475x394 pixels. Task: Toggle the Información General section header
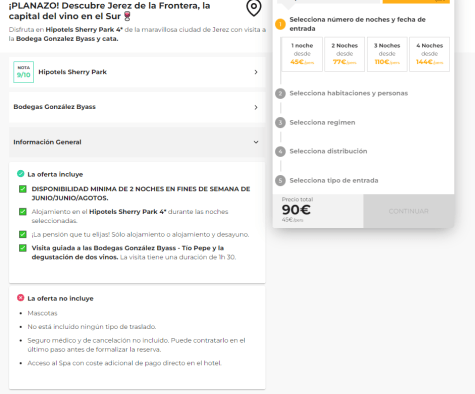(137, 142)
